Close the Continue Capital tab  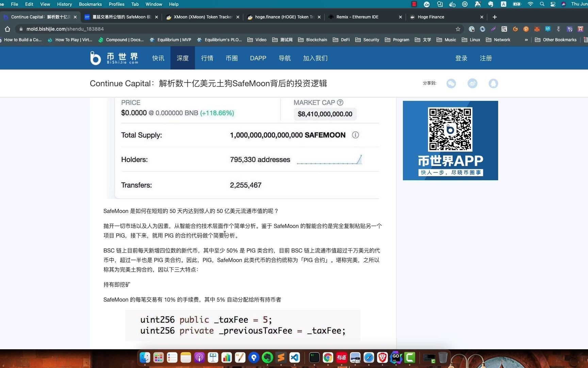click(x=75, y=17)
